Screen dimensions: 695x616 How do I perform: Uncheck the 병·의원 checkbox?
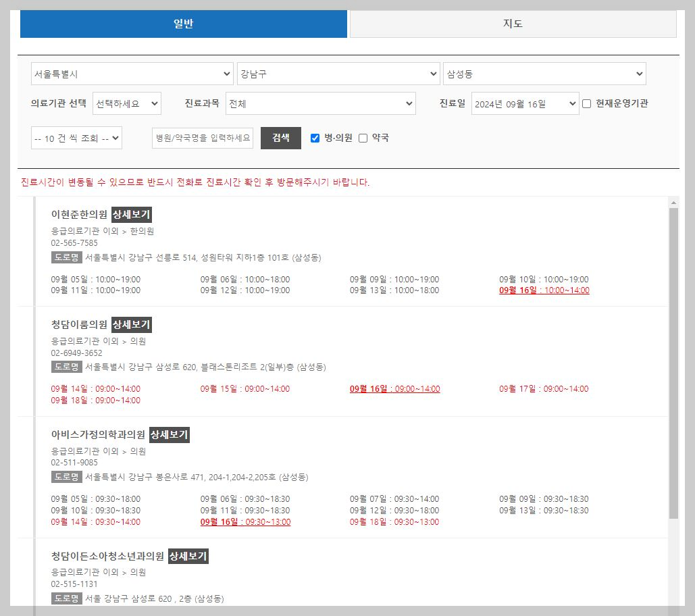(x=315, y=138)
